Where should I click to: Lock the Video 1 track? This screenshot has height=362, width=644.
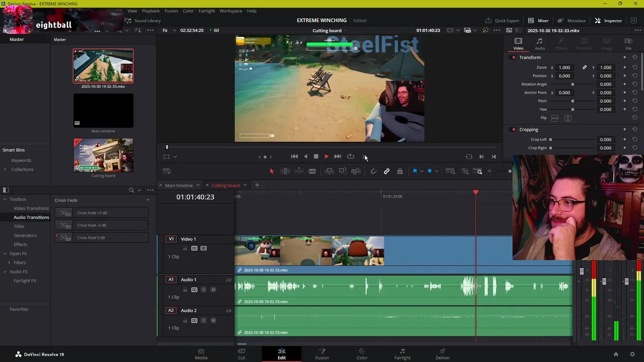point(185,248)
